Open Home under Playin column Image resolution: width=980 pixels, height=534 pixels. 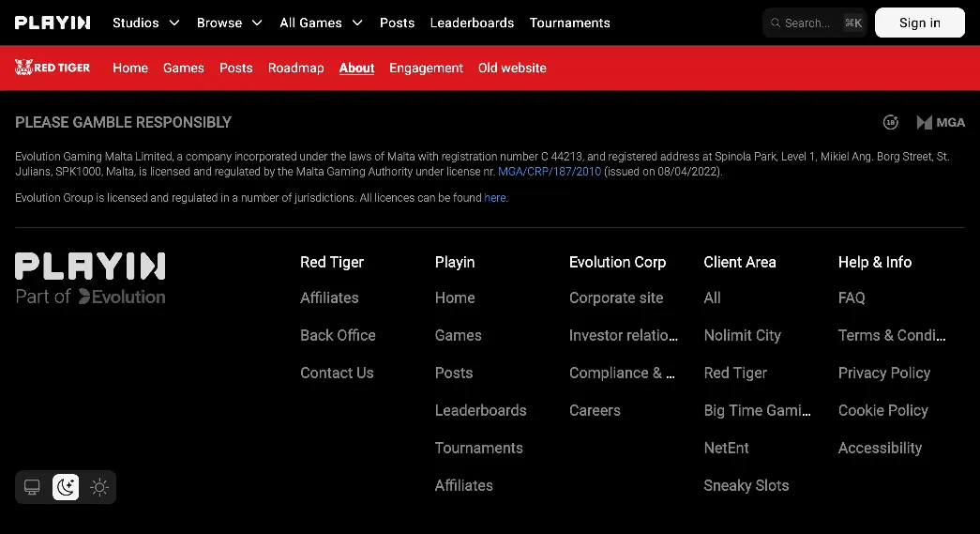(x=455, y=298)
